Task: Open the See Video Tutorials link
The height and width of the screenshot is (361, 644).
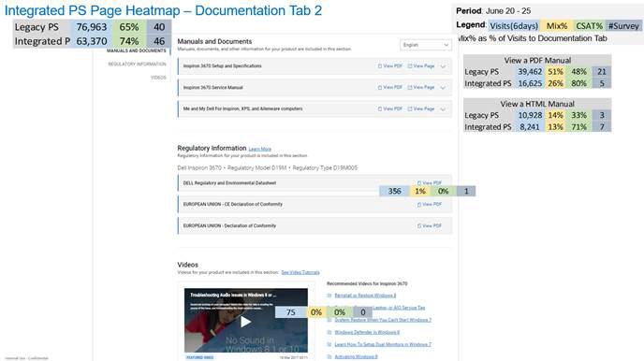Action: click(x=300, y=272)
